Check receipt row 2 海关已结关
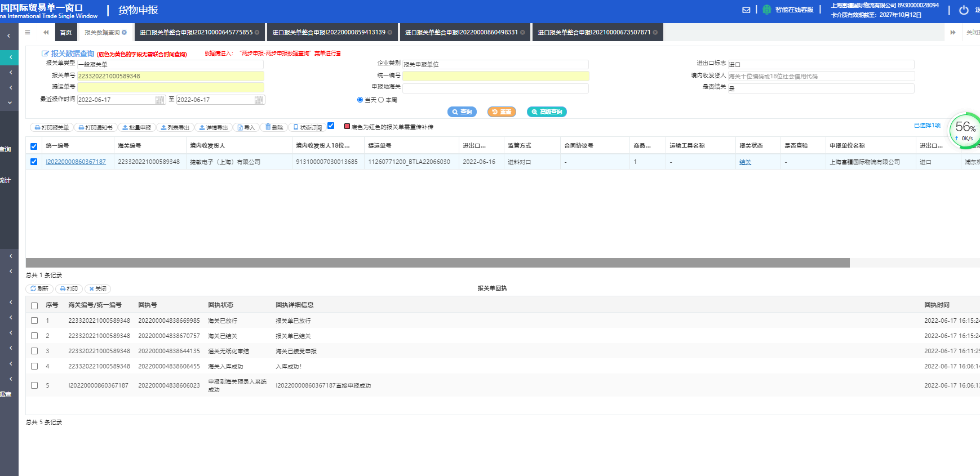Viewport: 980px width, 476px height. point(34,336)
